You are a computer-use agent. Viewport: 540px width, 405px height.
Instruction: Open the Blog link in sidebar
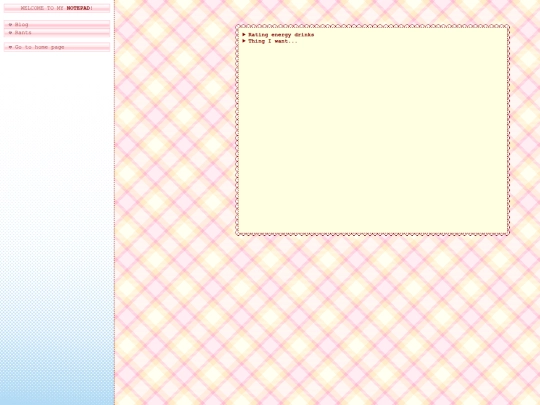click(57, 24)
